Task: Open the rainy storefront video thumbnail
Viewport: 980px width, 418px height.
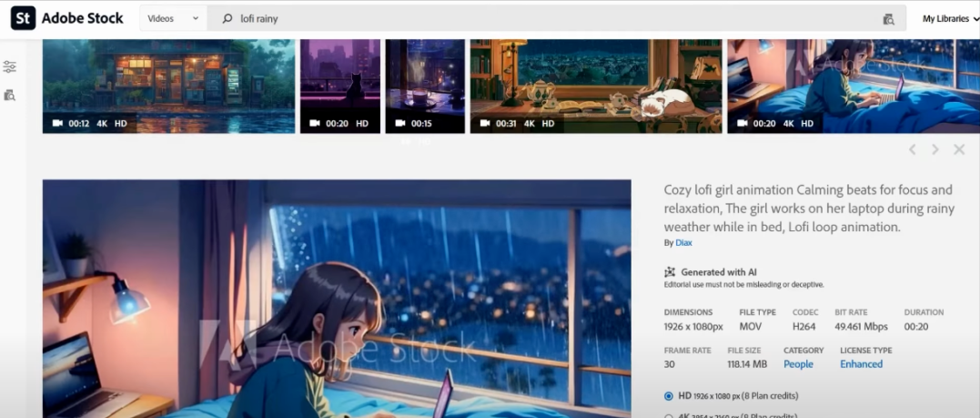Action: pyautogui.click(x=168, y=86)
